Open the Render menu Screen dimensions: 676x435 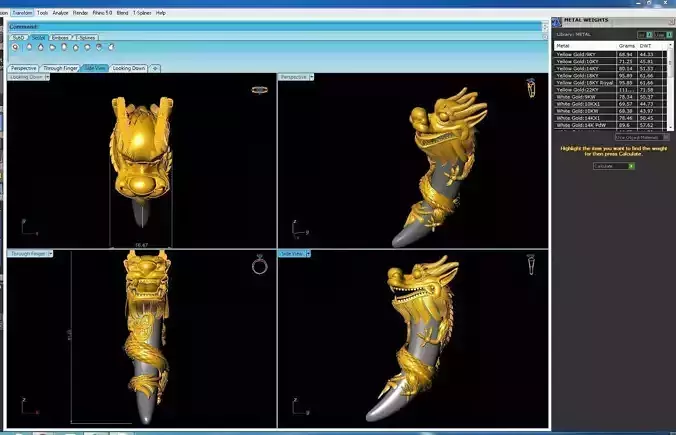(x=80, y=13)
